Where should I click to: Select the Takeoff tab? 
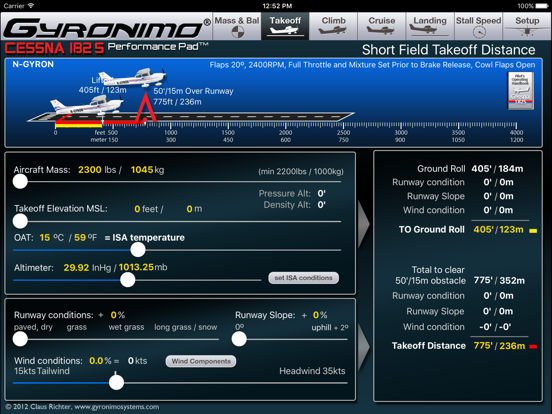point(285,26)
